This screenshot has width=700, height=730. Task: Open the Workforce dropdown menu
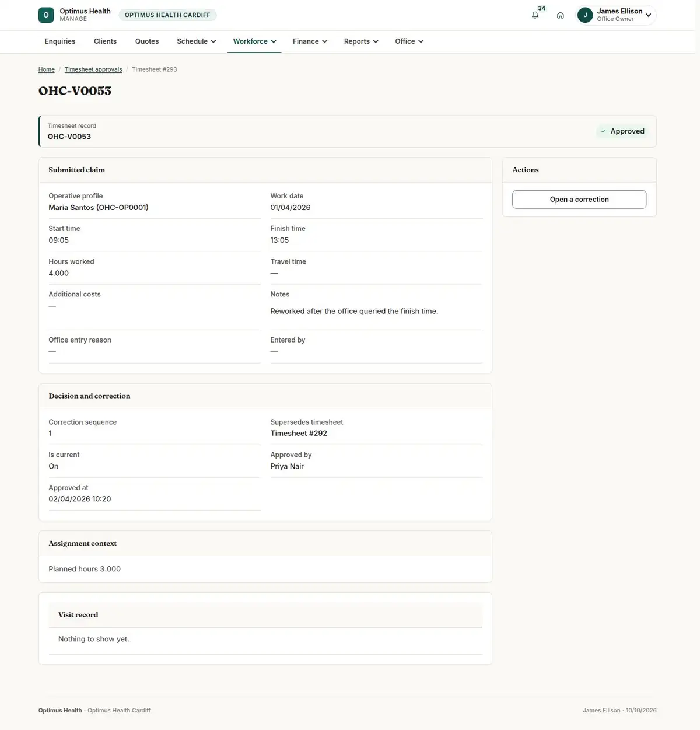[x=254, y=41]
